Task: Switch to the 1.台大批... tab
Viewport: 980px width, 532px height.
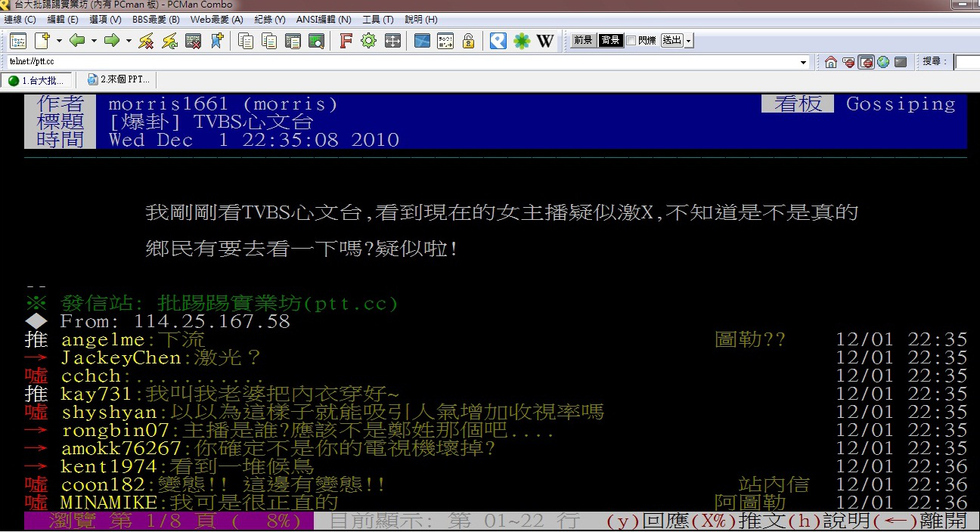Action: coord(37,80)
